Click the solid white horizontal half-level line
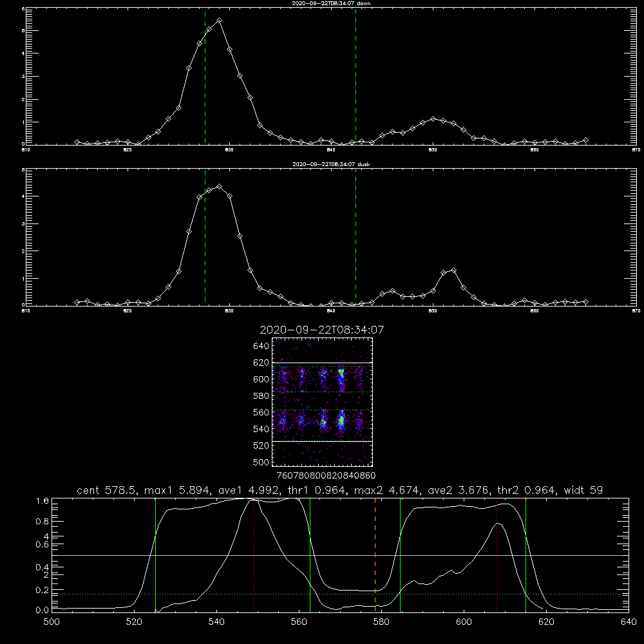Screen dimensions: 644x644 340,555
